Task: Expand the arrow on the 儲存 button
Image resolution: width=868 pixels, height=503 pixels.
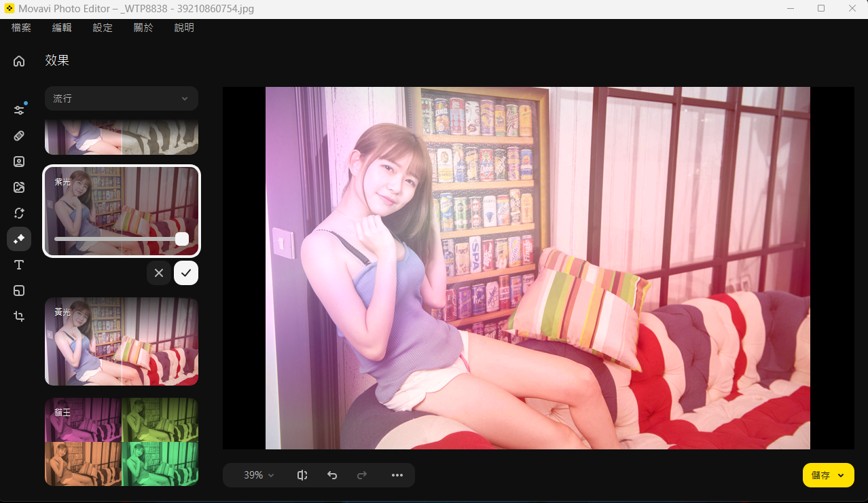Action: coord(842,475)
